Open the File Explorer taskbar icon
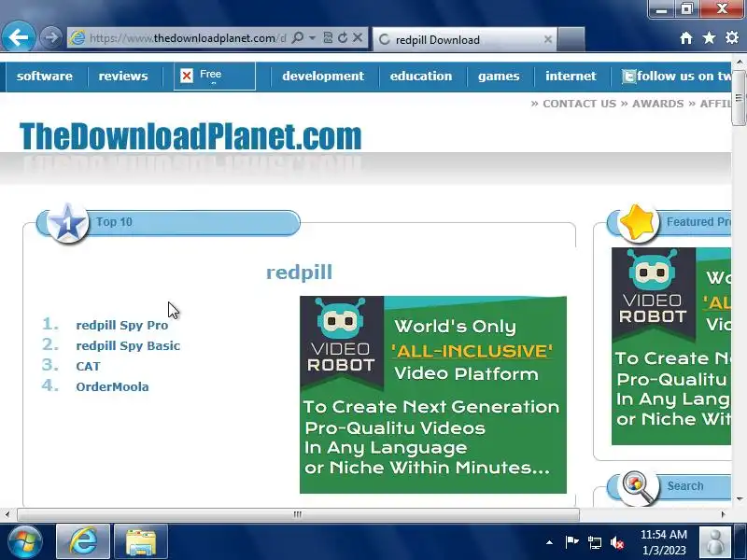 141,542
